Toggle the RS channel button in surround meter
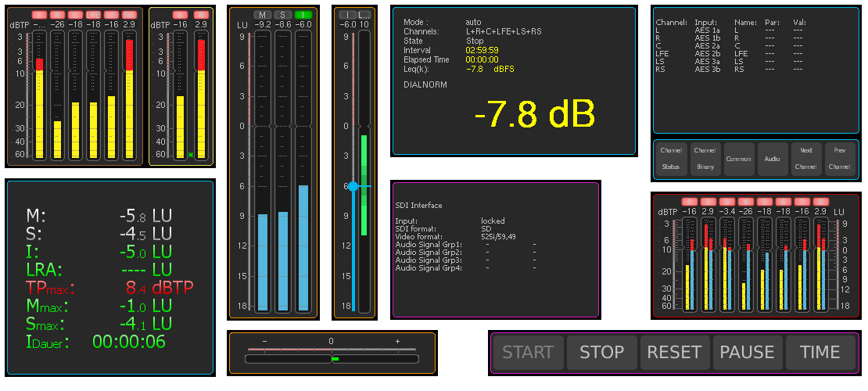 coord(129,15)
